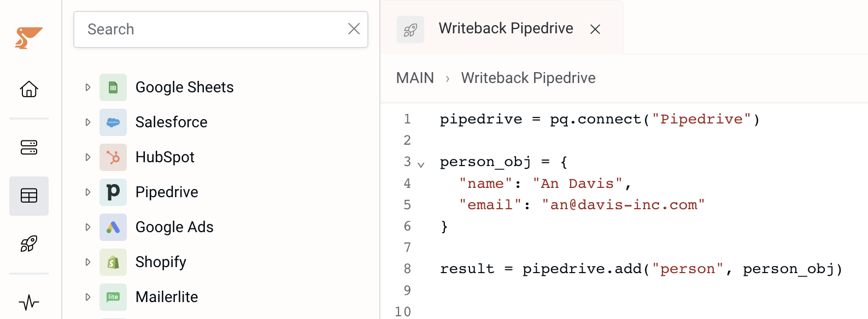Image resolution: width=868 pixels, height=319 pixels.
Task: Click the Google Ads icon
Action: pos(113,227)
